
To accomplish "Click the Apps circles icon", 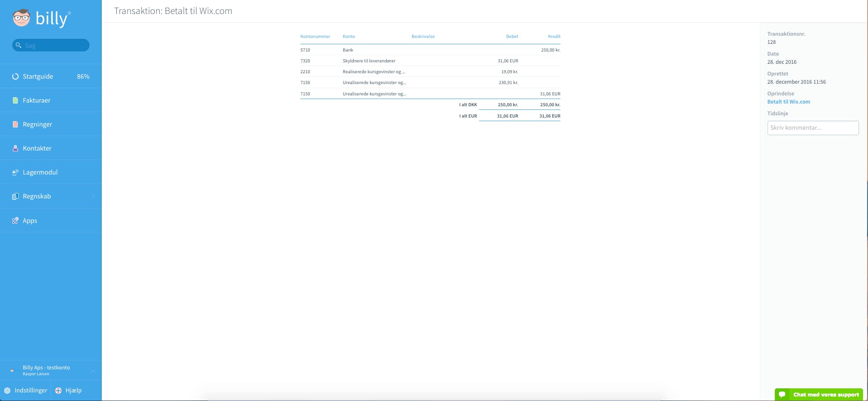I will (x=15, y=221).
